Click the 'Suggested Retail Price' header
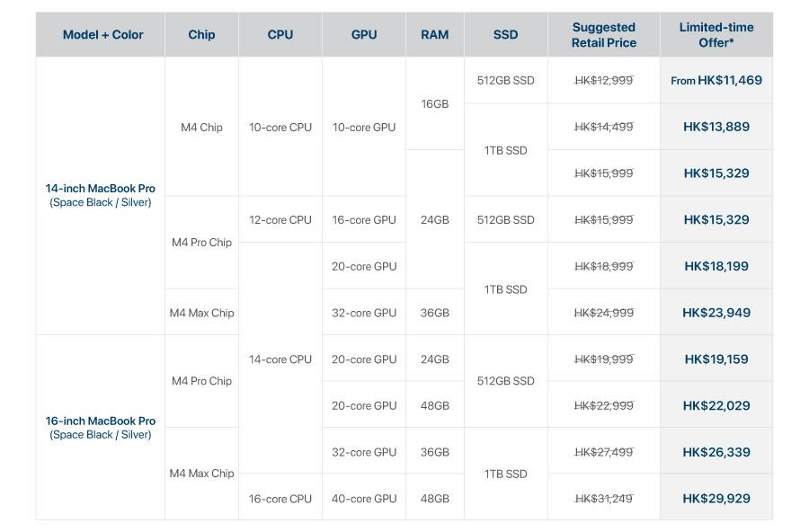The width and height of the screenshot is (809, 532). pos(603,35)
